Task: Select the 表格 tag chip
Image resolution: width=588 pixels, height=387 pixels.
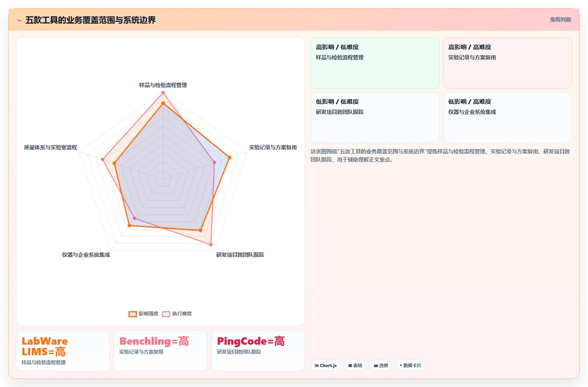Action: (x=355, y=365)
